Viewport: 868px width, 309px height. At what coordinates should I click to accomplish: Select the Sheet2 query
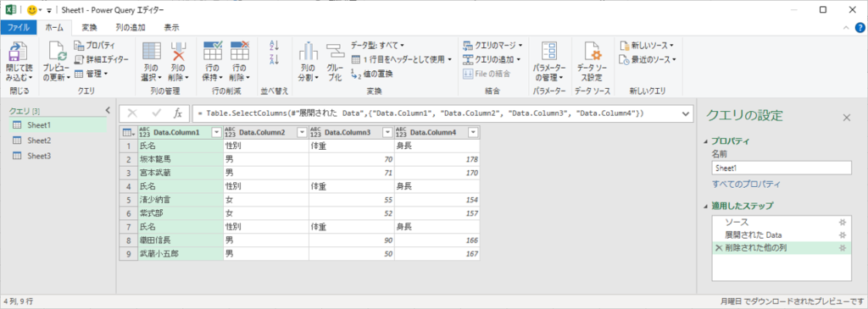[58, 141]
